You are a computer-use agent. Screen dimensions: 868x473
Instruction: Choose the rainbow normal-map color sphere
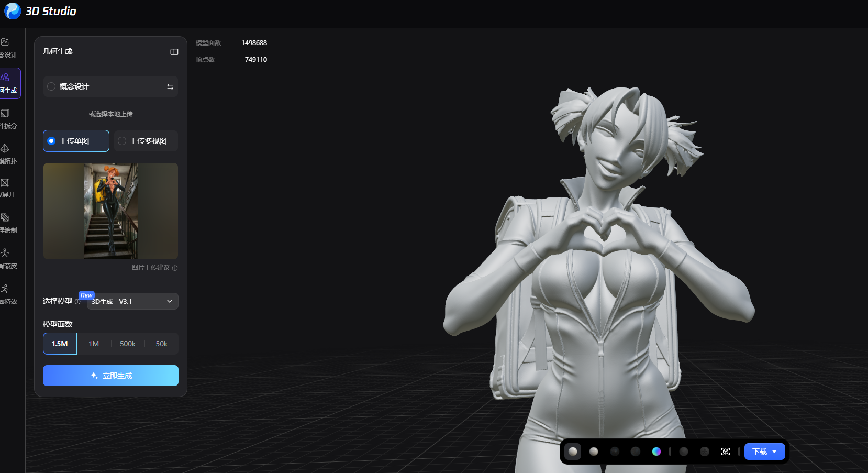click(656, 452)
